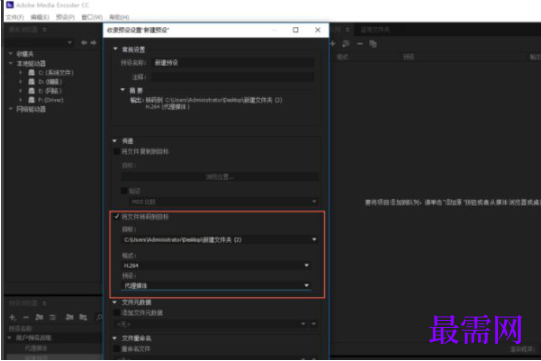Switch to the 监视文件夹 tab
This screenshot has width=541, height=361.
coord(375,30)
